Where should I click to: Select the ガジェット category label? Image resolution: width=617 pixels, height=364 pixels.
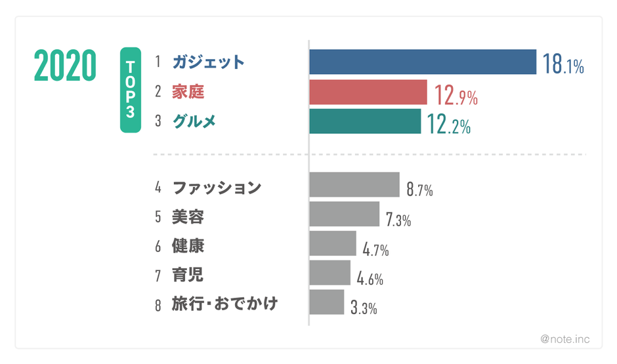pos(209,62)
